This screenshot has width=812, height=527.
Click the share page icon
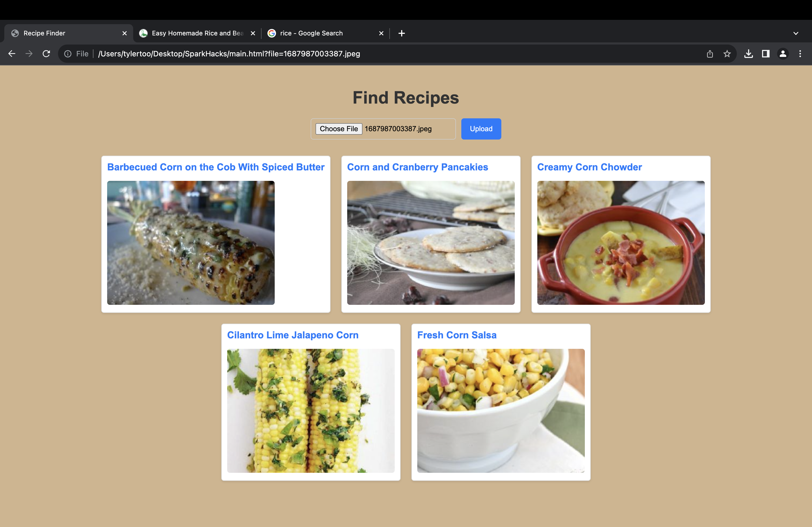pyautogui.click(x=710, y=53)
